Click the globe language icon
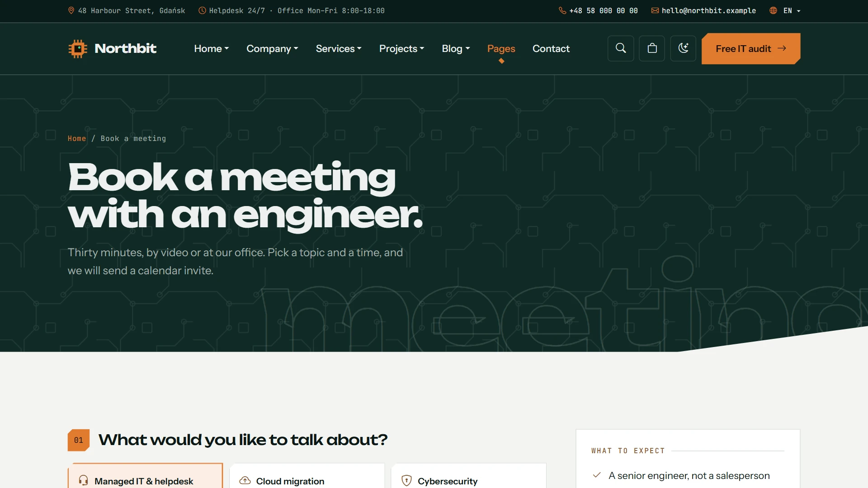868x488 pixels. (x=773, y=10)
